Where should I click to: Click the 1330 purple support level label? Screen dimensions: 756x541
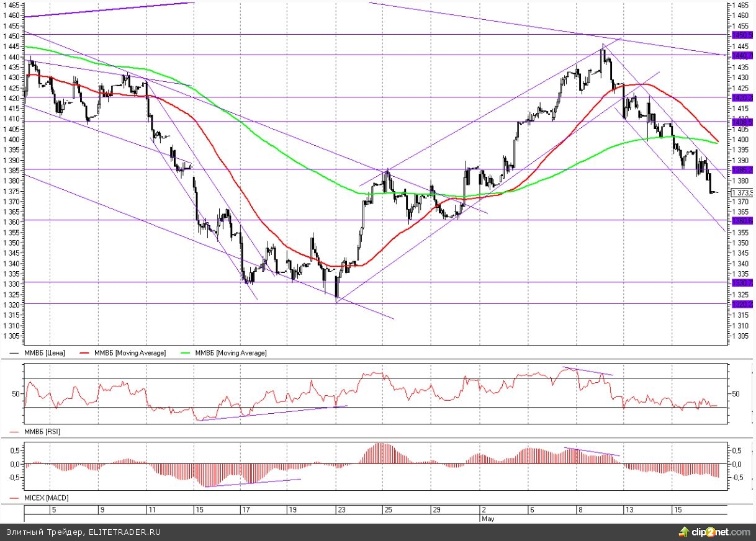click(742, 282)
